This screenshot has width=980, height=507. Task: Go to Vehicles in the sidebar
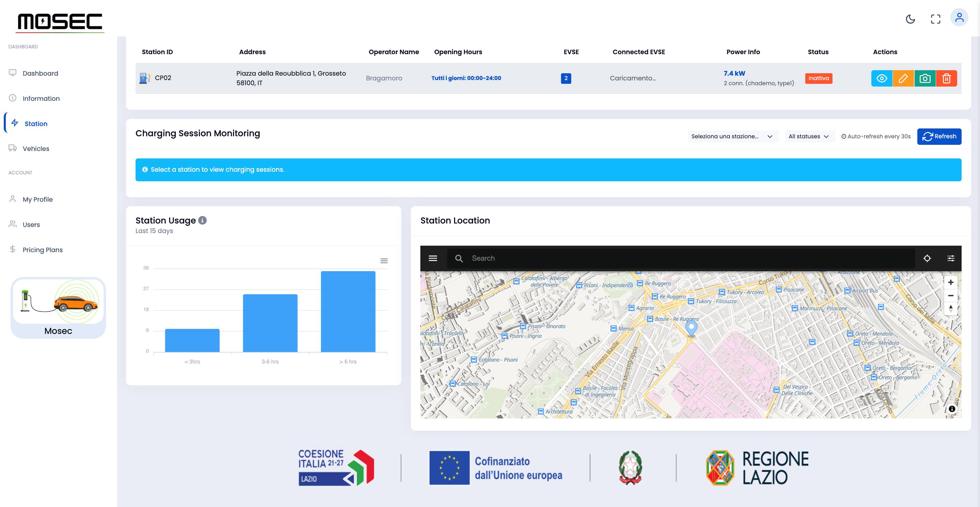click(36, 149)
